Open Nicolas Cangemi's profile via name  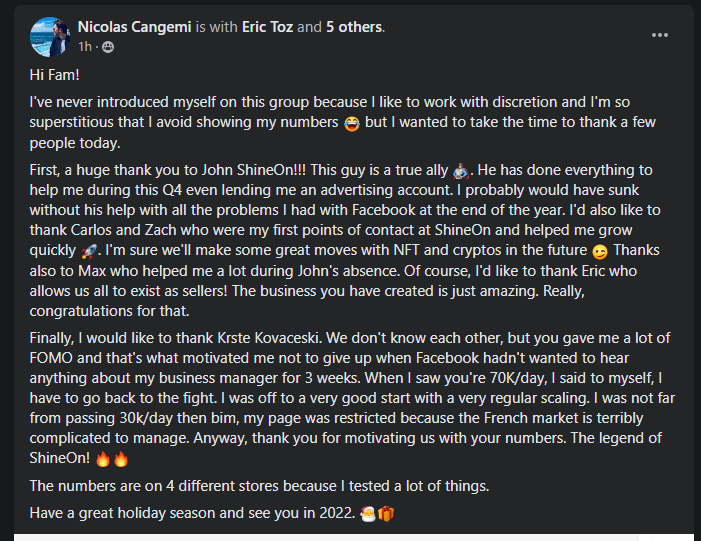[x=135, y=27]
